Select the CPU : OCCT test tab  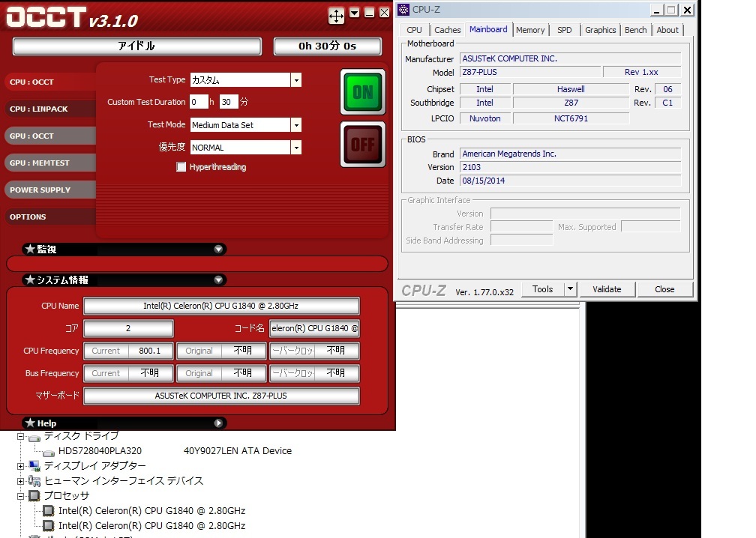pos(50,82)
